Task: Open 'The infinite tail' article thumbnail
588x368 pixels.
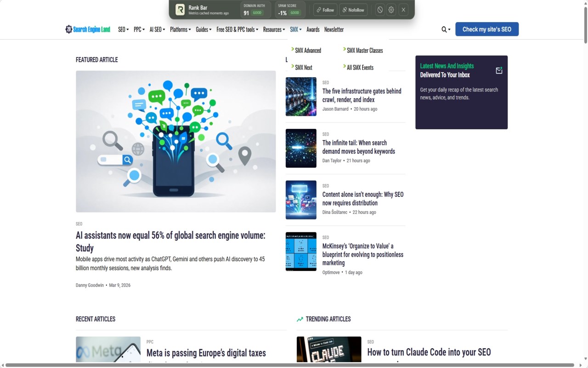Action: pyautogui.click(x=301, y=148)
